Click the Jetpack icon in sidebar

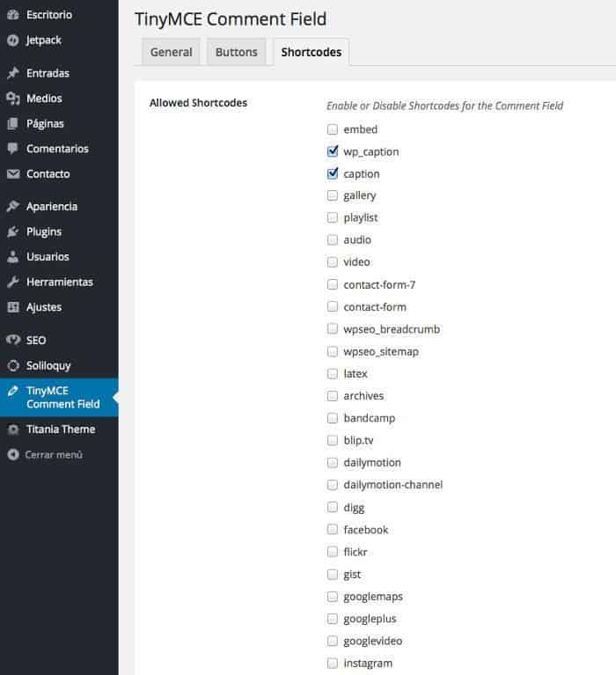[13, 40]
